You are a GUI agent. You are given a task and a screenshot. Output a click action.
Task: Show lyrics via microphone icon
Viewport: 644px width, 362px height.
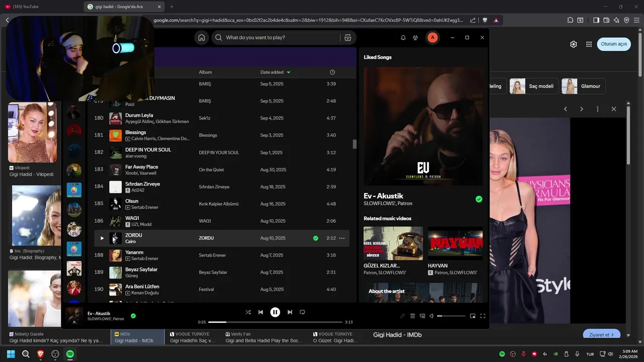coord(403,316)
